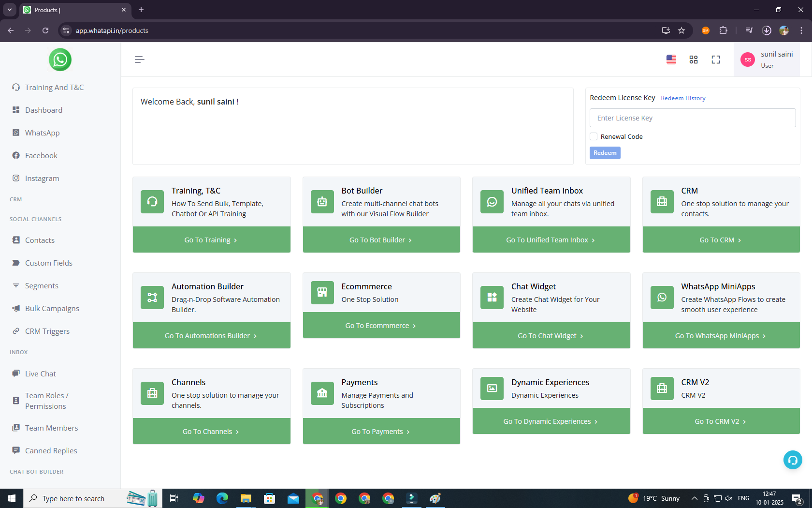Show hidden system tray icons chevron

tap(694, 498)
